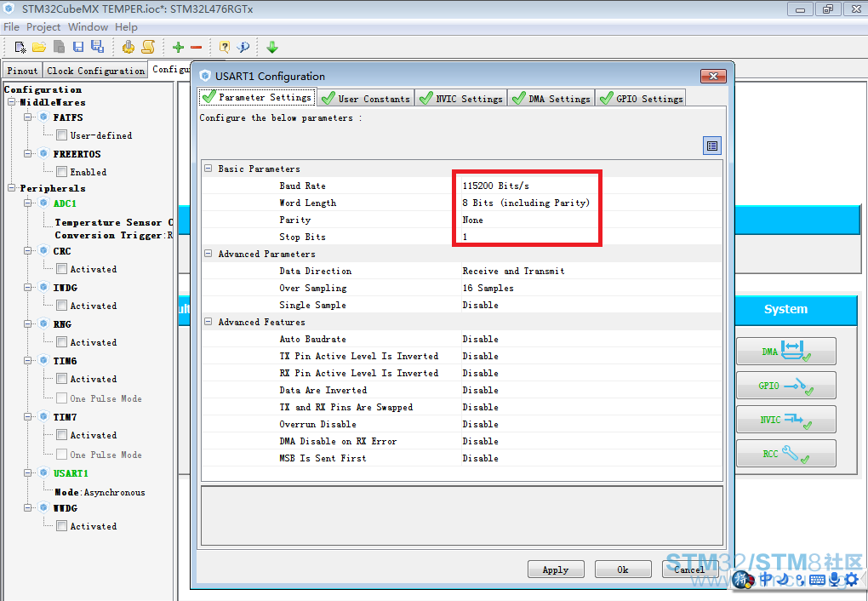Click the red minus toolbar icon
Screen dimensions: 868x601
(x=196, y=48)
